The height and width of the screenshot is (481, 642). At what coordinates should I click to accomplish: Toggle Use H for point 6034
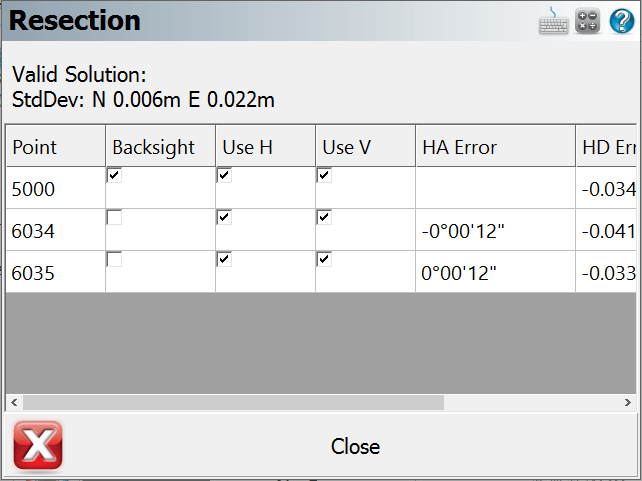(x=224, y=217)
